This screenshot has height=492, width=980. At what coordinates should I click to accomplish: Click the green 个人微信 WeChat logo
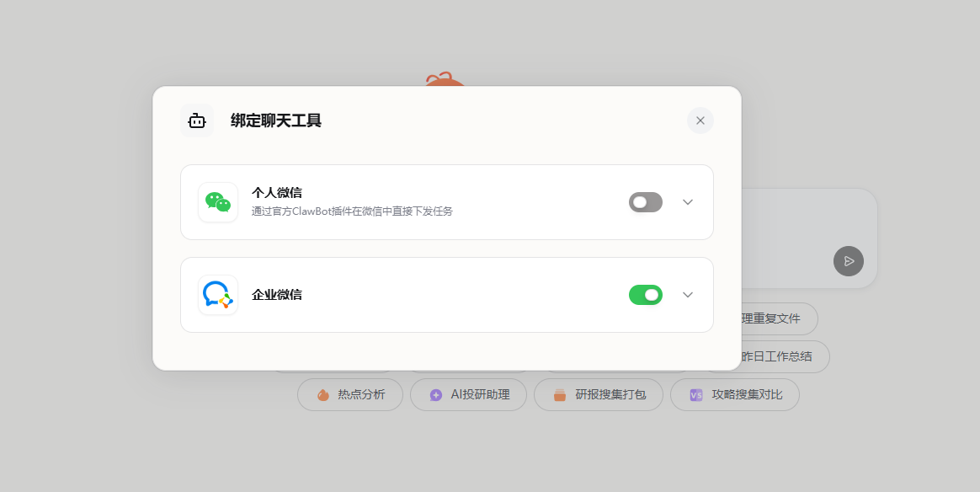(x=218, y=202)
